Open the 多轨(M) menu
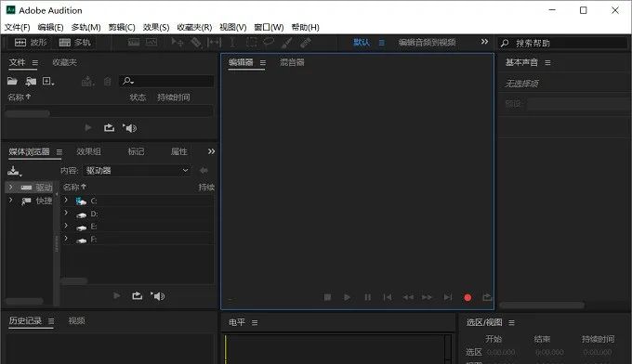 point(86,27)
